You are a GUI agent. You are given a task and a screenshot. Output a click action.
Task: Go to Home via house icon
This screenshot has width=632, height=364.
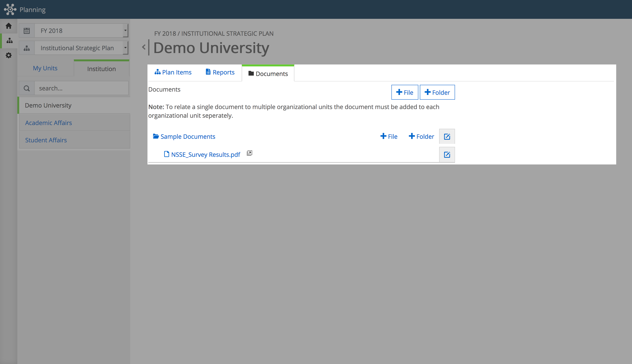click(9, 26)
